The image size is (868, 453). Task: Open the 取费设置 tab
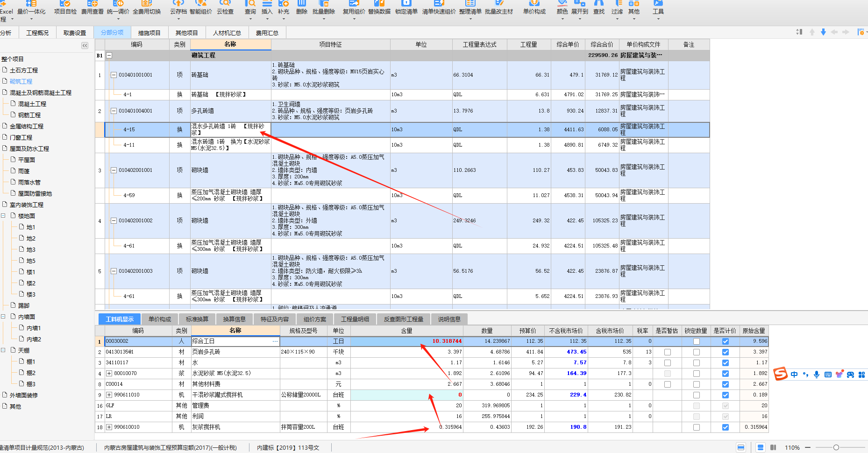pyautogui.click(x=75, y=33)
